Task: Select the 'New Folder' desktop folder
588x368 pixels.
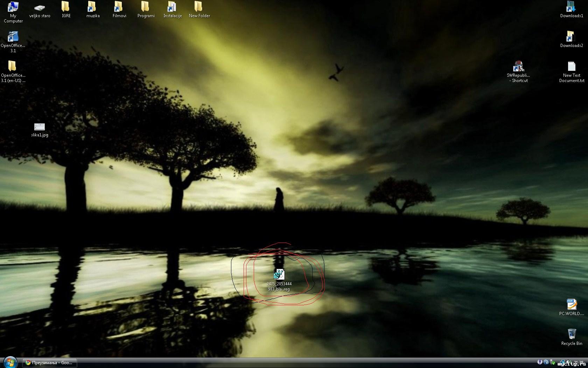Action: pos(199,10)
